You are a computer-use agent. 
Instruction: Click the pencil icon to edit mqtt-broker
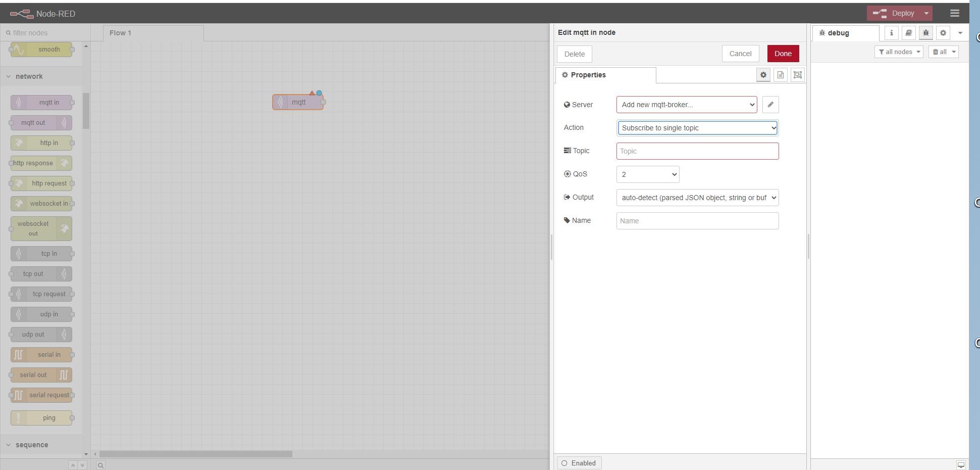(x=770, y=105)
